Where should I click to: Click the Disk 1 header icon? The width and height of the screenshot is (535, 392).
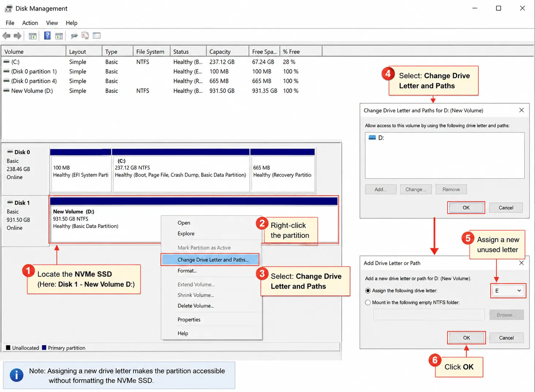pyautogui.click(x=10, y=203)
